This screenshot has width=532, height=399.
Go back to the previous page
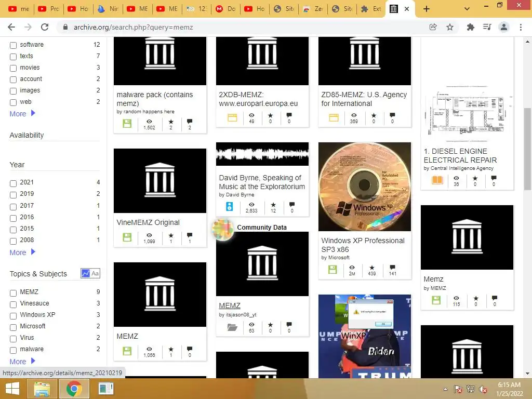tap(11, 27)
